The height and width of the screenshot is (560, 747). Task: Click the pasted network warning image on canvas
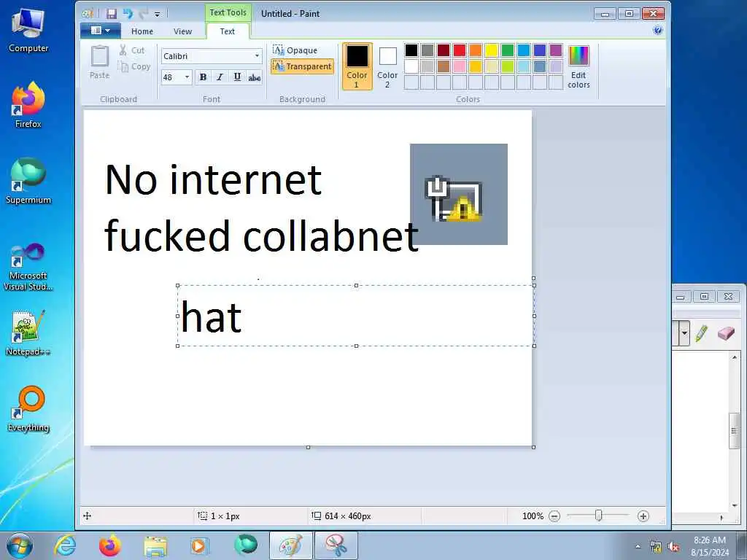pos(459,194)
